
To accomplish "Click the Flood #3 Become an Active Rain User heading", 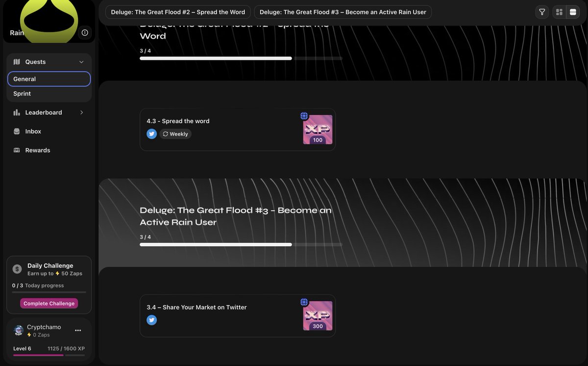I will coord(236,216).
